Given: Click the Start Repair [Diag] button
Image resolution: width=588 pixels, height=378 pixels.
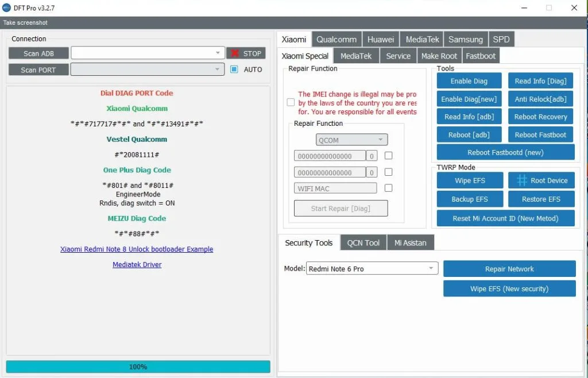Looking at the screenshot, I should pyautogui.click(x=341, y=208).
